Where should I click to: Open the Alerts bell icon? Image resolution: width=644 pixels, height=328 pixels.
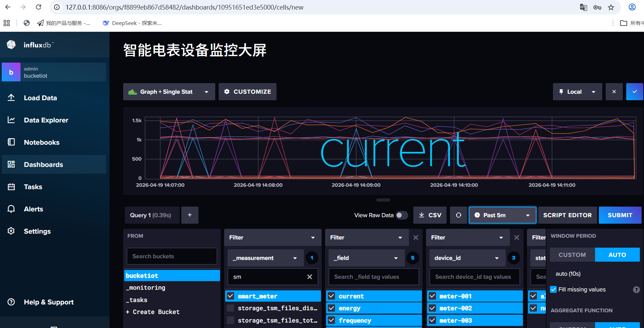11,209
